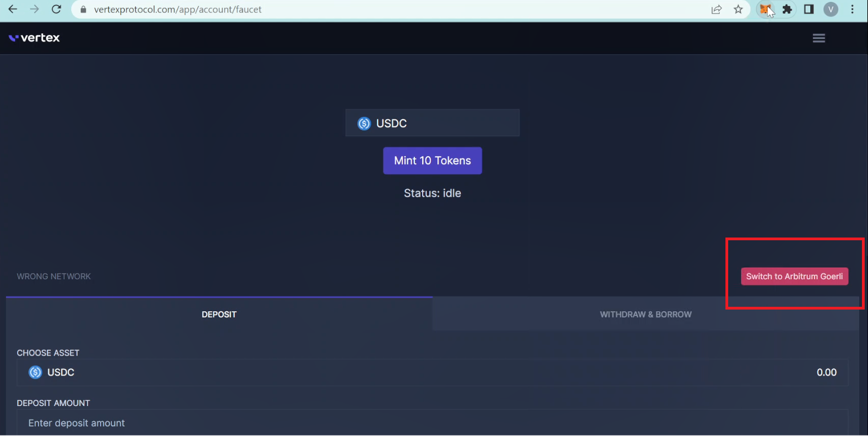The image size is (868, 436).
Task: Click the Mint 10 Tokens button
Action: point(432,161)
